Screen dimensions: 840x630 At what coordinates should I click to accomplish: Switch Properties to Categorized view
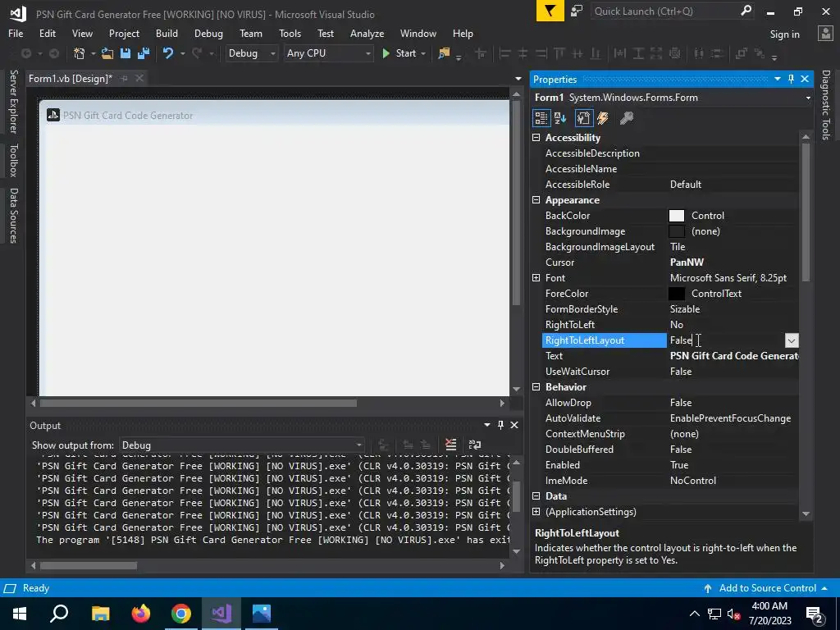point(541,118)
